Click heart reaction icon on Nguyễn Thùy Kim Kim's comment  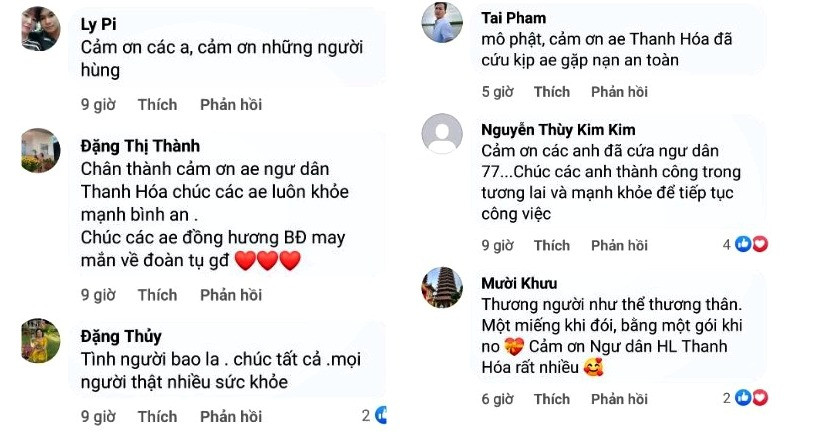click(759, 244)
